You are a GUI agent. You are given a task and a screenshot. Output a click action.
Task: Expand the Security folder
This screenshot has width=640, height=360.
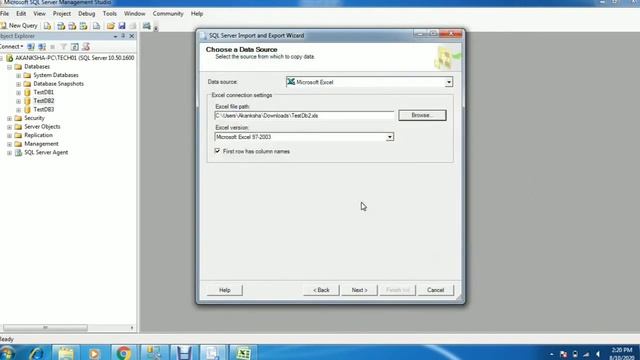(9, 118)
